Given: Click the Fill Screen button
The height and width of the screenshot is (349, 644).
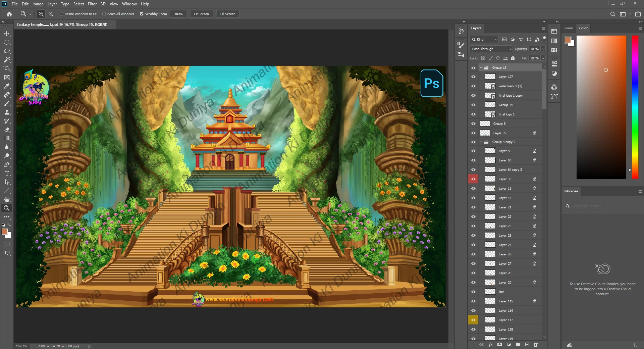Looking at the screenshot, I should pos(228,14).
